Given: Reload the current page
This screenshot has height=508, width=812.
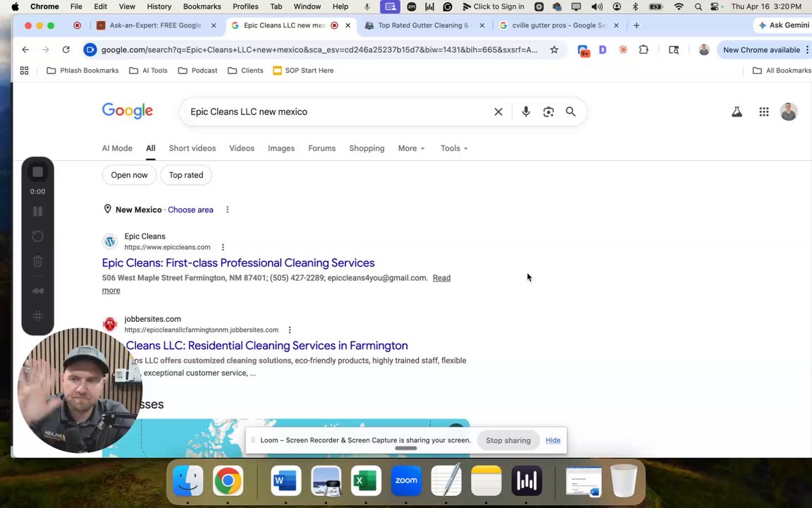Looking at the screenshot, I should 66,50.
